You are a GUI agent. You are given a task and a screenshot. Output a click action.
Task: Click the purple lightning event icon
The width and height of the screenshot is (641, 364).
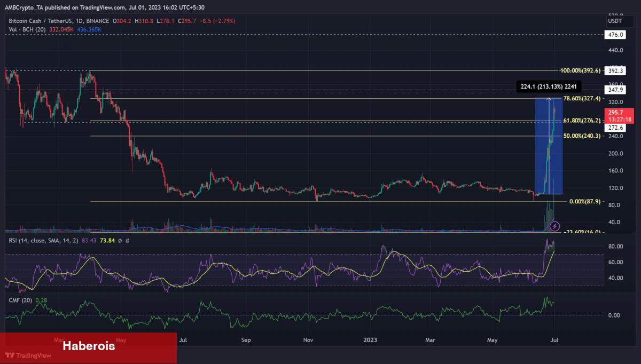[555, 226]
